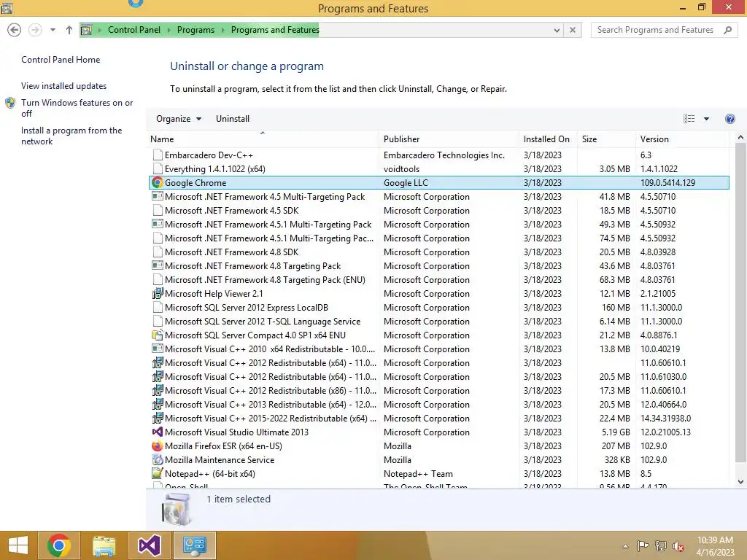The width and height of the screenshot is (747, 560).
Task: Open Turn Windows features on or off
Action: point(77,108)
